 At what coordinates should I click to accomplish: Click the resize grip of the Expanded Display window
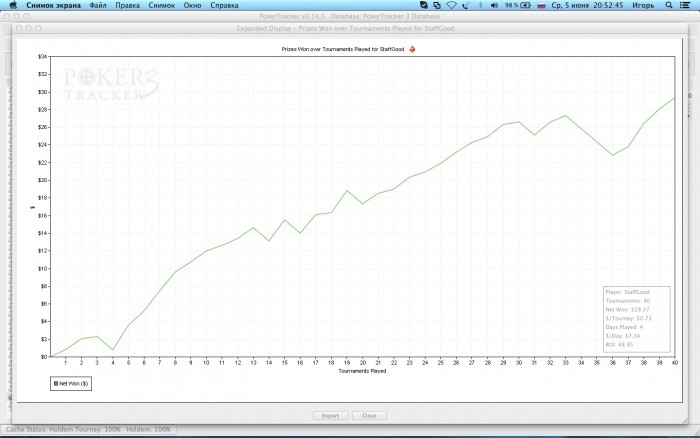click(x=684, y=421)
